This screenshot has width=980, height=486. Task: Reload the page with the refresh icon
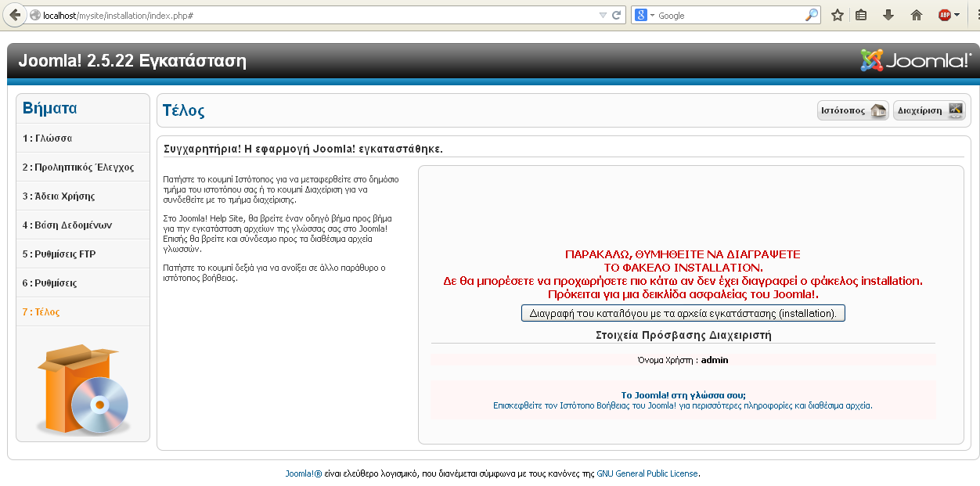point(617,15)
